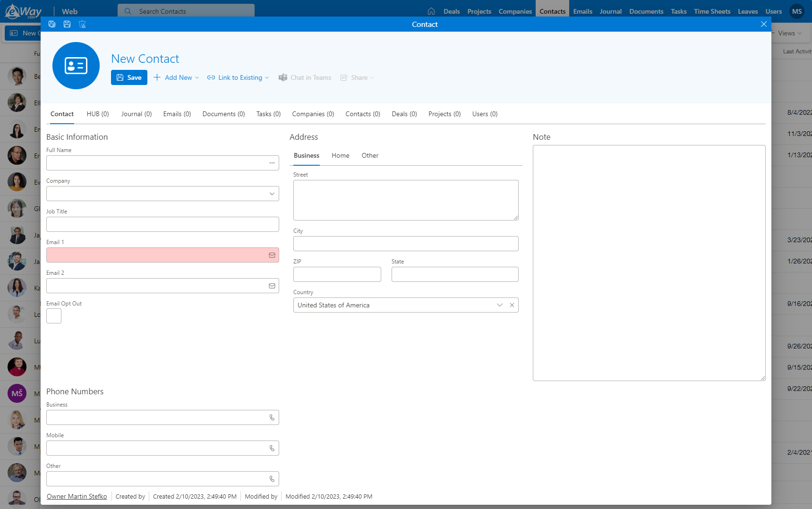The height and width of the screenshot is (509, 812).
Task: Open the Link to Existing dropdown
Action: 238,77
